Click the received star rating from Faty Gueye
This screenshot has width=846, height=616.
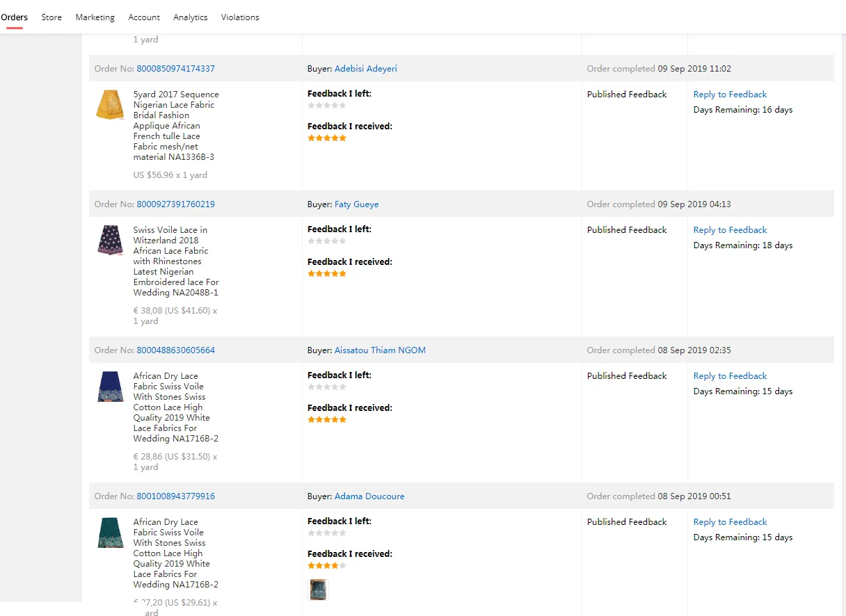[x=327, y=274]
